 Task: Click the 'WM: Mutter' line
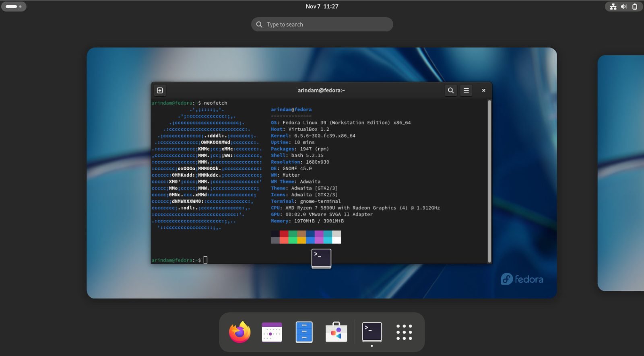(x=285, y=175)
